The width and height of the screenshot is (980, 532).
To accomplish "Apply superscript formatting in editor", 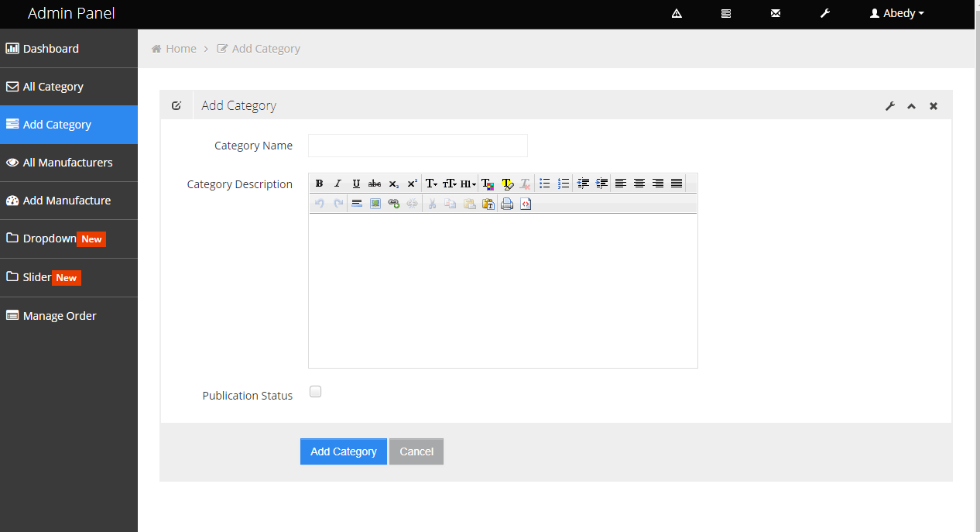I will [412, 184].
